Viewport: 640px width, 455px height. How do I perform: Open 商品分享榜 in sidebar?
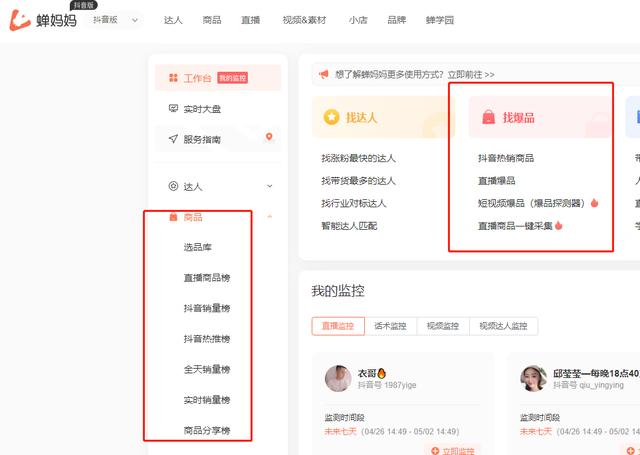[207, 430]
